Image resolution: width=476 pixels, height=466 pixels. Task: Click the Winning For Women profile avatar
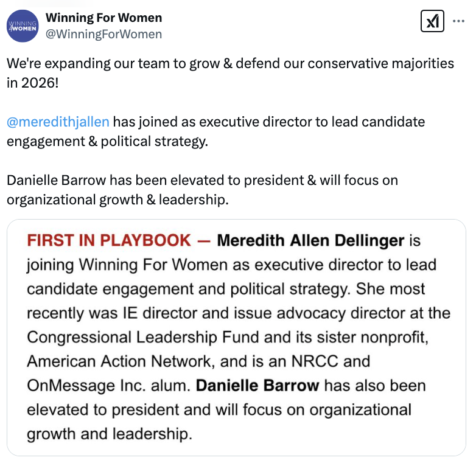23,26
